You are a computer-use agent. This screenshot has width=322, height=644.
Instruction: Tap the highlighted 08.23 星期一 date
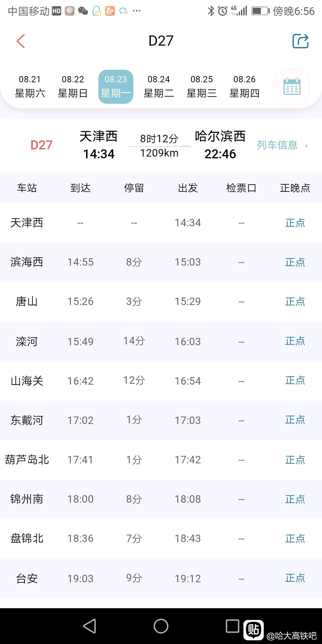pos(116,86)
